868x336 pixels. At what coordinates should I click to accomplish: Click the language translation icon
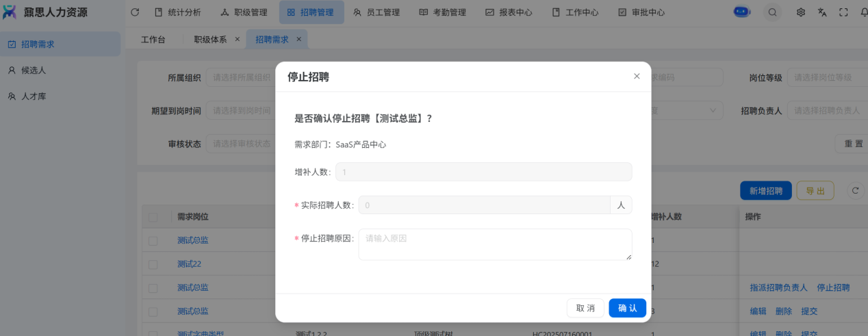coord(822,12)
